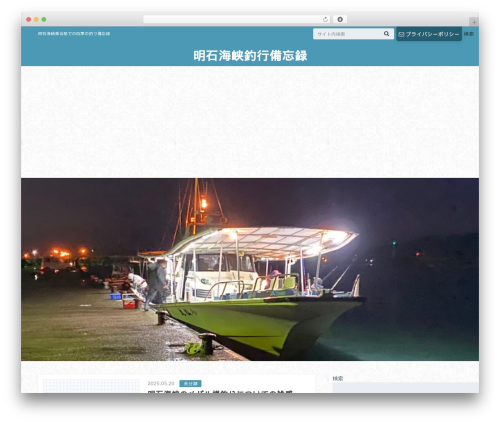Click the downloads icon beside address bar
The height and width of the screenshot is (423, 500).
[340, 20]
